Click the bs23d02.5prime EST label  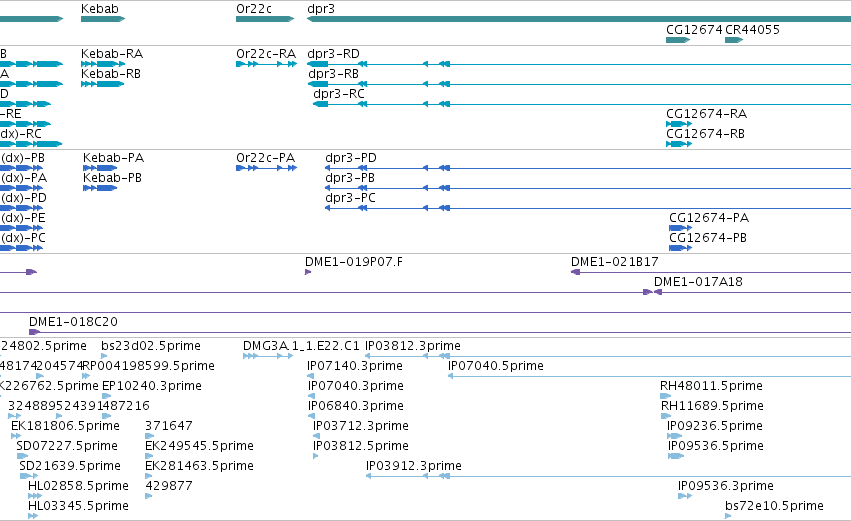pyautogui.click(x=151, y=346)
